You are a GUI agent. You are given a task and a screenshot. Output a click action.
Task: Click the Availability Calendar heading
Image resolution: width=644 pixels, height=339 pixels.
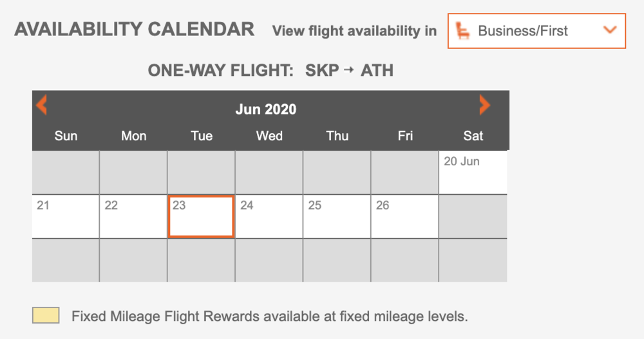pyautogui.click(x=135, y=30)
